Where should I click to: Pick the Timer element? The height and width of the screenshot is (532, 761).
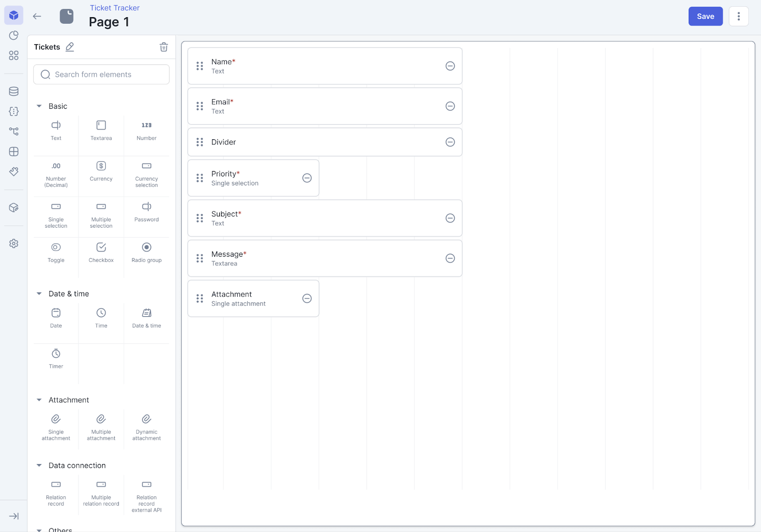click(x=56, y=358)
